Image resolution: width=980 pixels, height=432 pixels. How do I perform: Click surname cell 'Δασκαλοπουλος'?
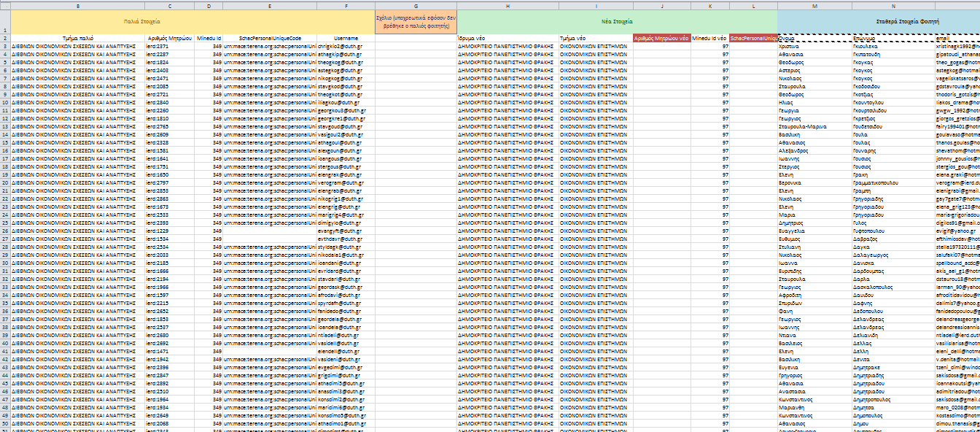point(893,287)
